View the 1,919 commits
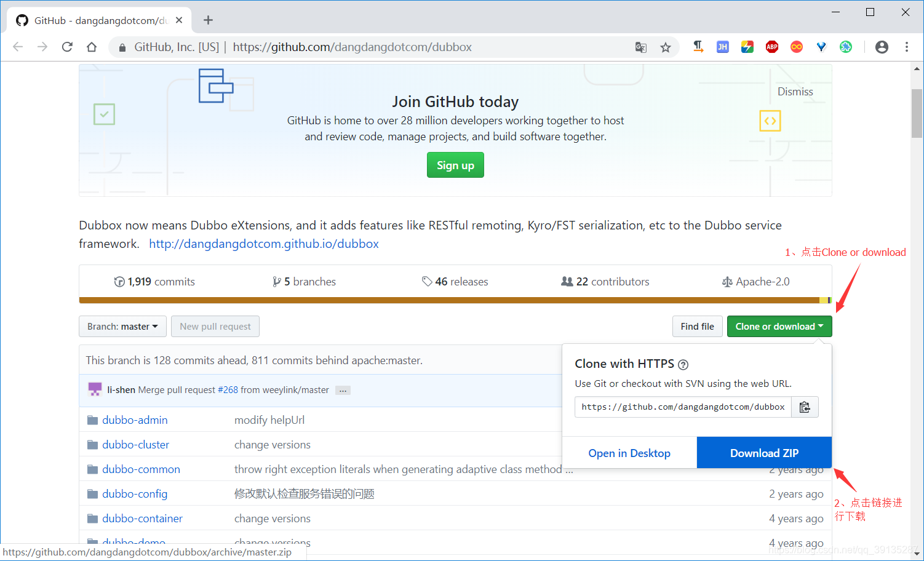Screen dimensions: 924x561 pos(154,282)
